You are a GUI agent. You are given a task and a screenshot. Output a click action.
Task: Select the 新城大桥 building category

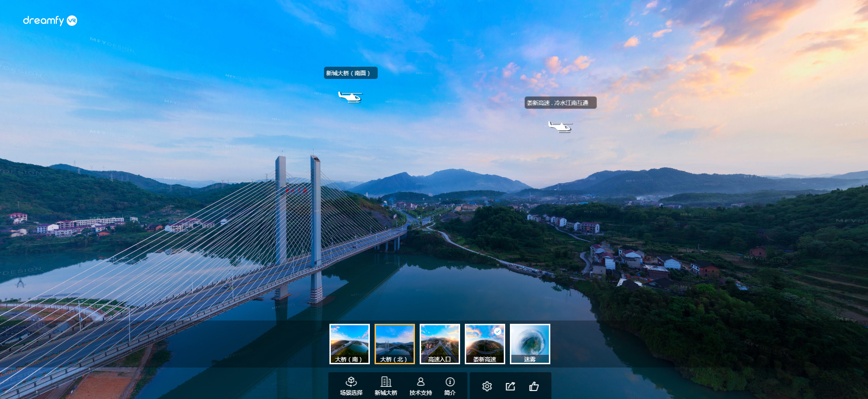point(386,386)
